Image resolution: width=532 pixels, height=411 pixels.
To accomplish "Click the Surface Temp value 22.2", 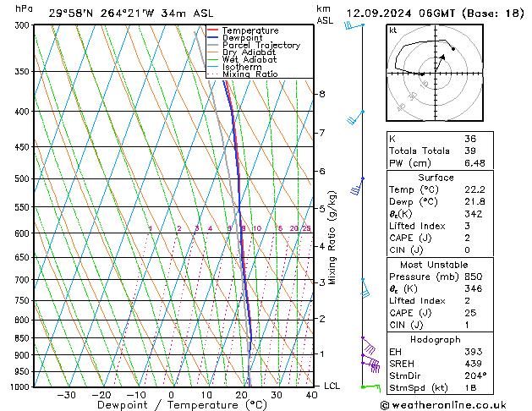I will pyautogui.click(x=474, y=189).
